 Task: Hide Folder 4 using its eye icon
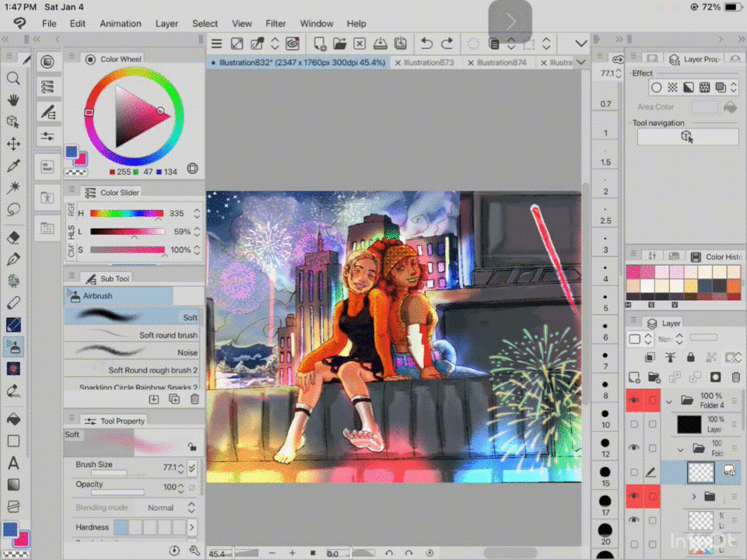tap(635, 401)
